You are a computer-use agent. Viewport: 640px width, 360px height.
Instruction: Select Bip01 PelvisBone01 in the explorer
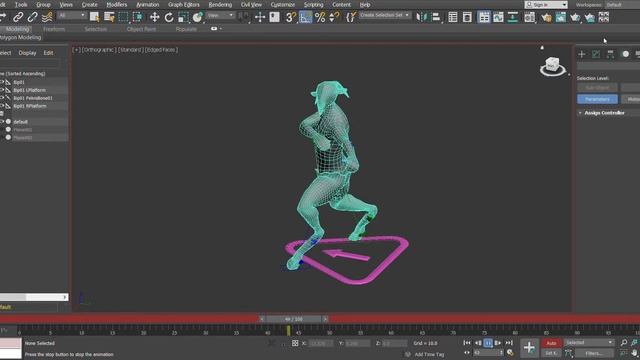[x=33, y=98]
